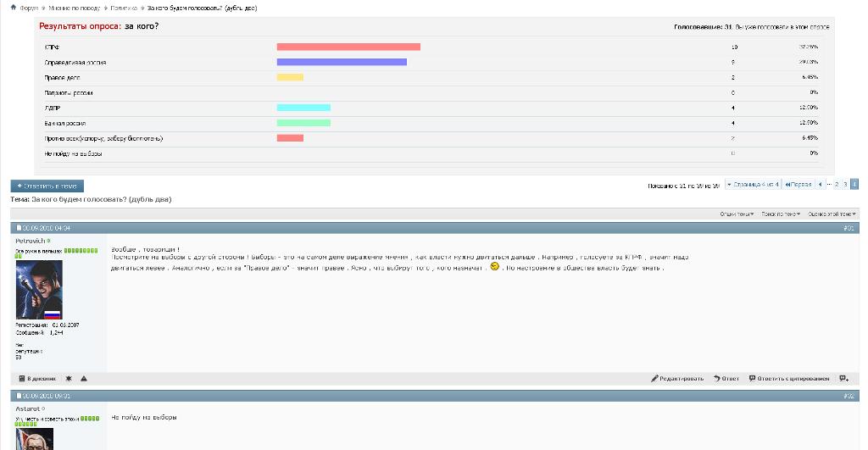Image resolution: width=868 pixels, height=450 pixels.
Task: Click the 'Ответить в теме' reply button
Action: (x=47, y=186)
